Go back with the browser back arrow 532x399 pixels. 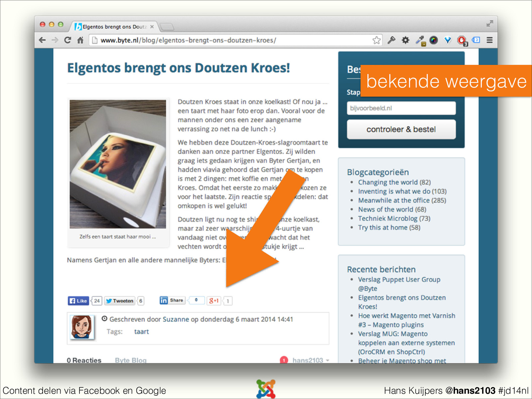(42, 40)
